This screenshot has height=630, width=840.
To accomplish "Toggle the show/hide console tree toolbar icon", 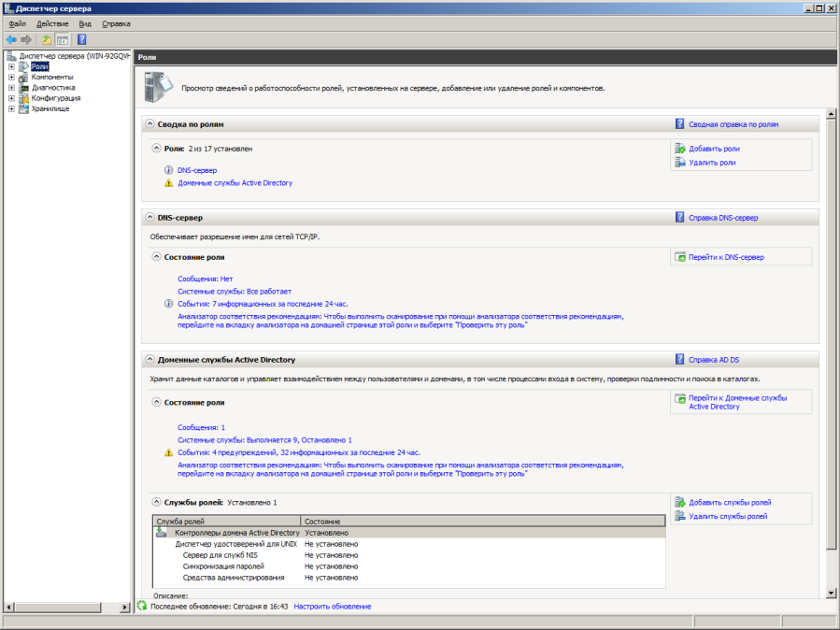I will (x=63, y=39).
